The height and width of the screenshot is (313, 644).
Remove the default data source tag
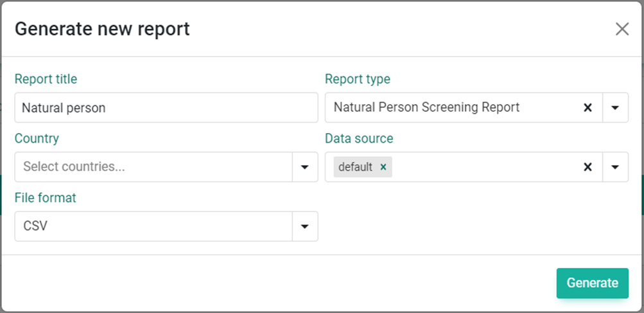[383, 167]
